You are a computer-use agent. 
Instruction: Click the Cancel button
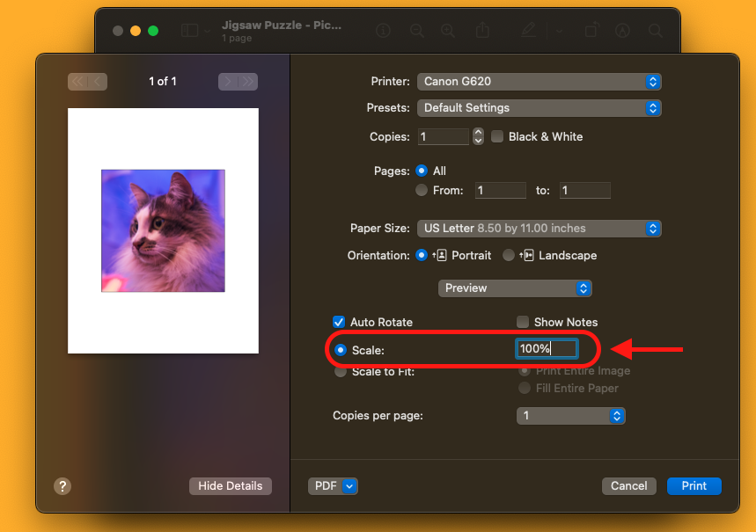tap(628, 486)
